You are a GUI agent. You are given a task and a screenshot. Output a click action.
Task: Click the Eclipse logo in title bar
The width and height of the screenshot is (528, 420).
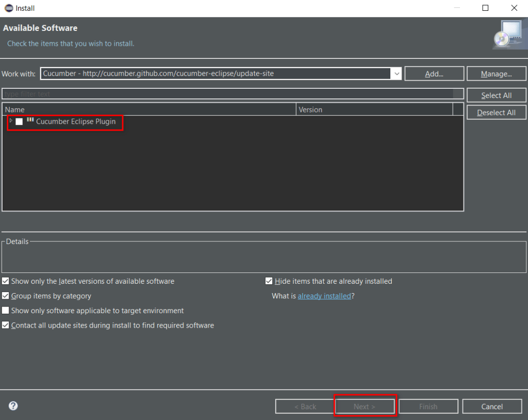click(8, 8)
